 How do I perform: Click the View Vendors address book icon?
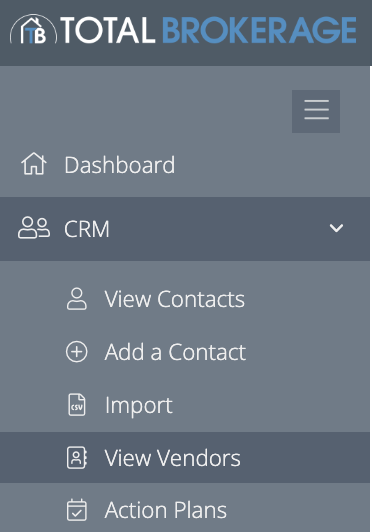[77, 458]
